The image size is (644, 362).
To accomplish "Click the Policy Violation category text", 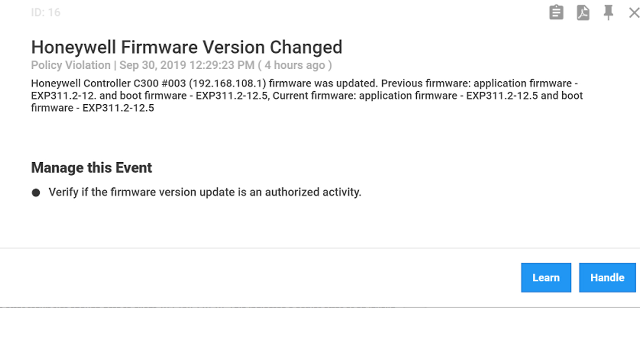I will click(71, 65).
